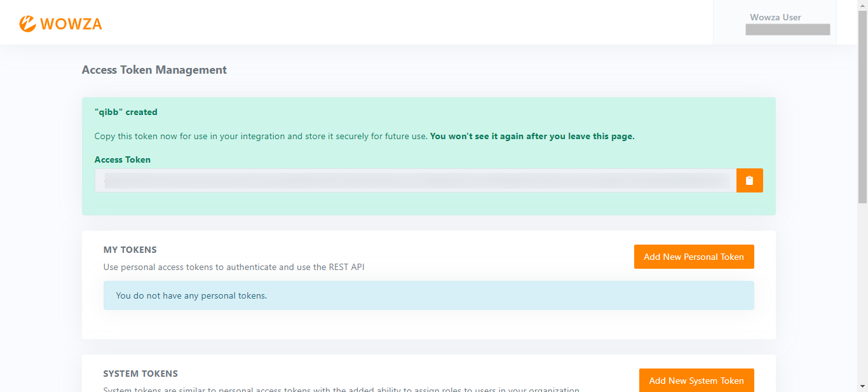
Task: Click the vertical scrollbar thumb
Action: point(862,105)
